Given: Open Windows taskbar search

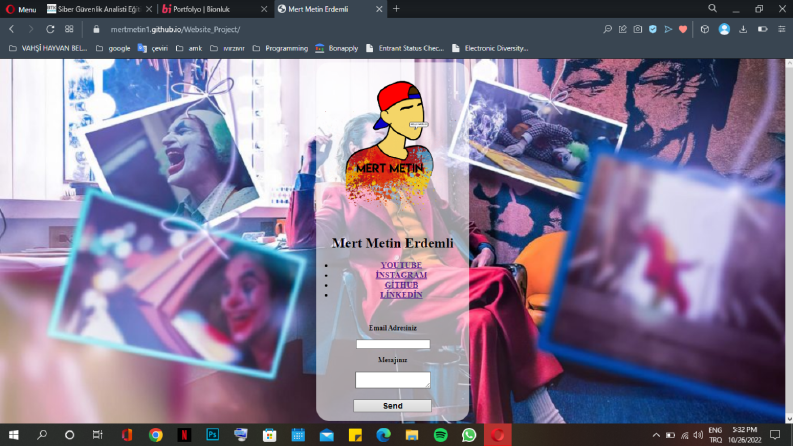Looking at the screenshot, I should point(42,435).
